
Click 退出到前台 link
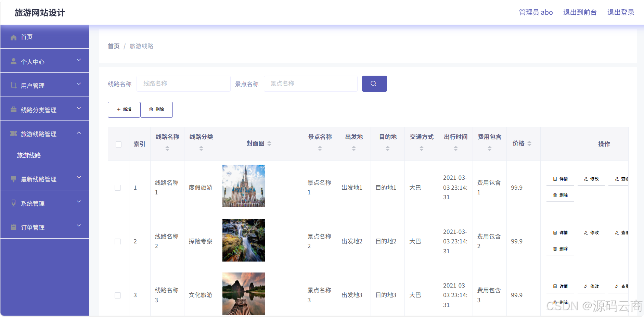click(x=580, y=12)
